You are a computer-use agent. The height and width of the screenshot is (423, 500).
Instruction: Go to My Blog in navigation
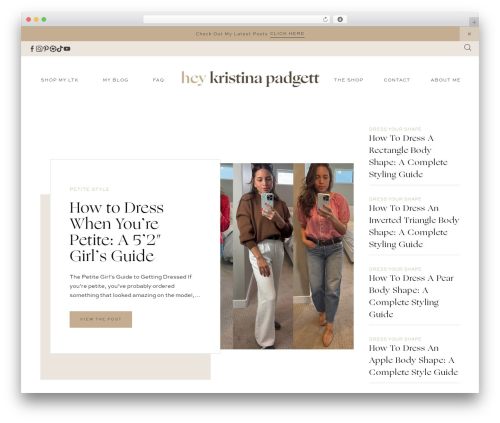tap(115, 80)
